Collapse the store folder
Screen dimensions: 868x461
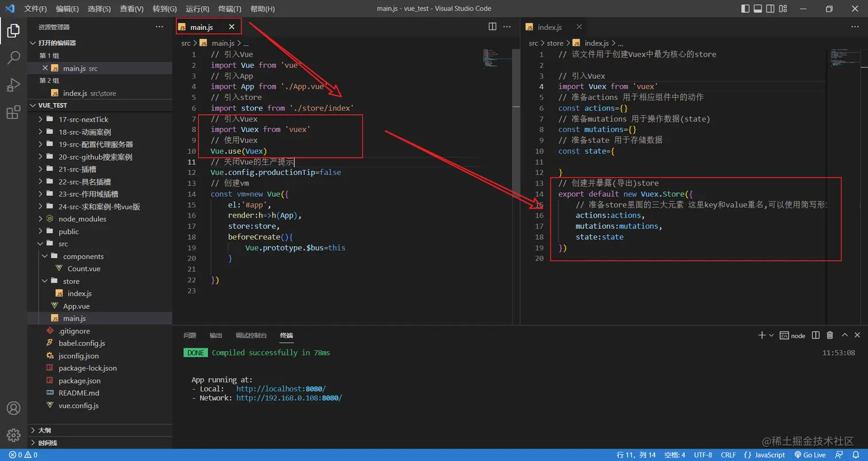(100, 281)
